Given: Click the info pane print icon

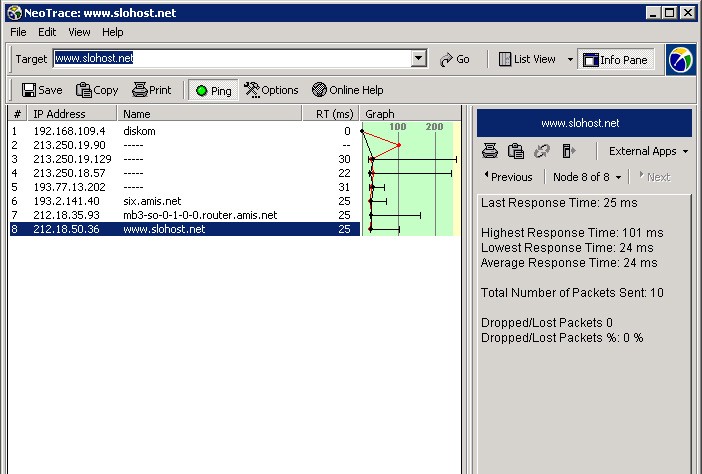Looking at the screenshot, I should (490, 151).
